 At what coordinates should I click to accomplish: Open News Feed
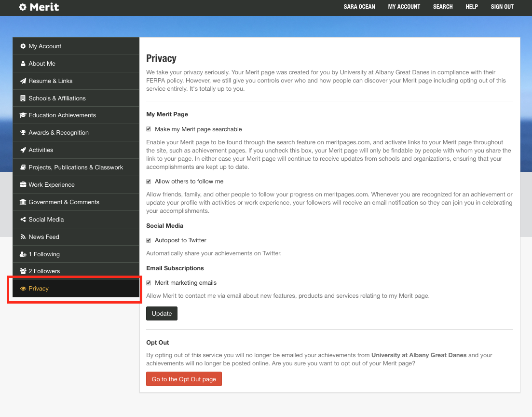tap(76, 236)
